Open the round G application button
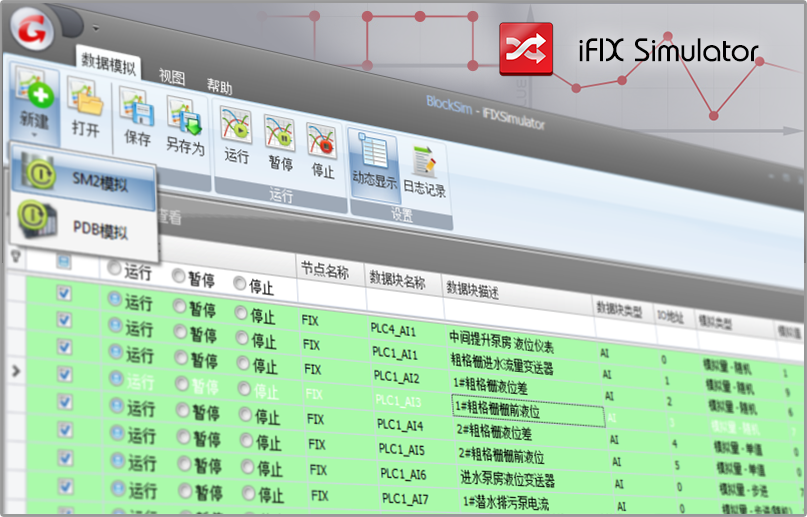This screenshot has height=517, width=807. (x=33, y=30)
